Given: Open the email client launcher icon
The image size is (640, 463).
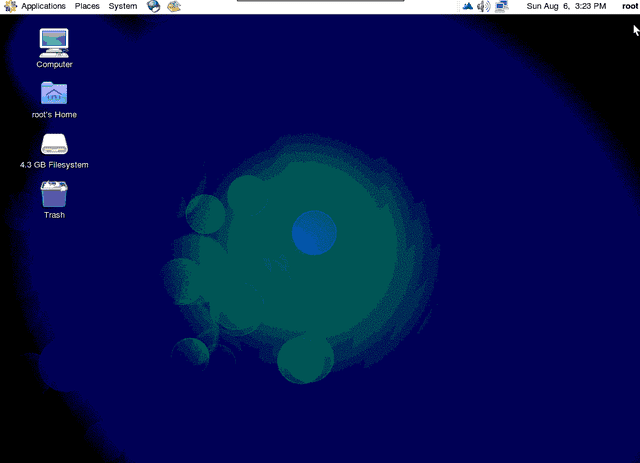Looking at the screenshot, I should point(174,6).
